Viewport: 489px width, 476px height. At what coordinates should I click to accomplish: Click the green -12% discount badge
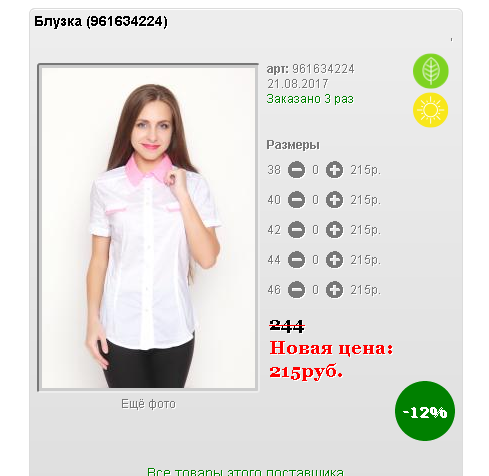pyautogui.click(x=425, y=411)
